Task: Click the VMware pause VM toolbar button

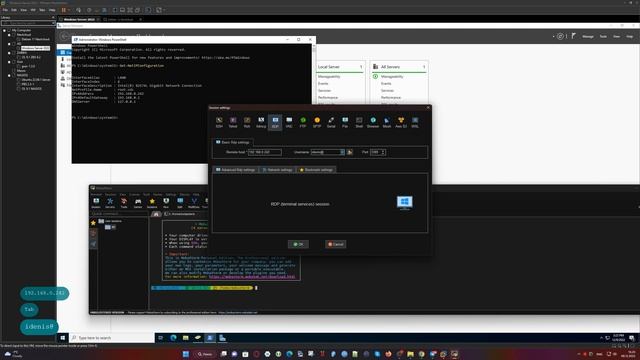Action: [x=64, y=10]
